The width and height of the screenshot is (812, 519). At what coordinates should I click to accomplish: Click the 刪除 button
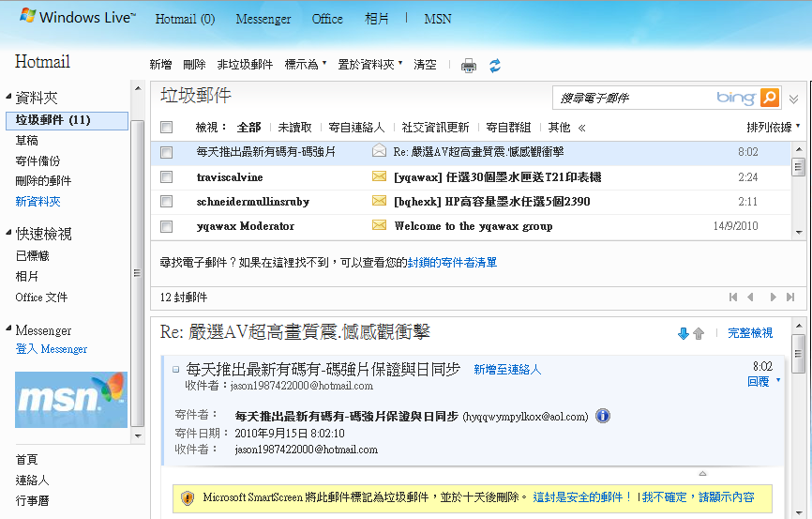194,65
